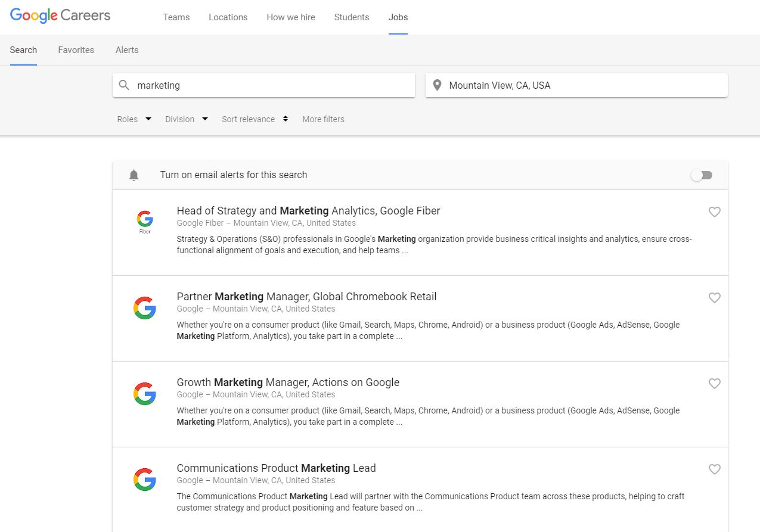Click "Google Fiber – Mountain View, CA, United States"

coord(266,223)
